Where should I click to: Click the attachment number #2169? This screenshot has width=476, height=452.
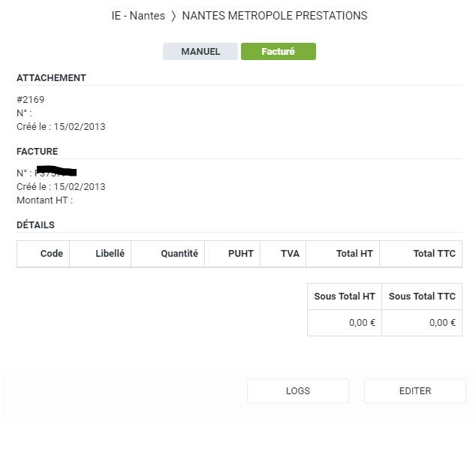pos(31,100)
